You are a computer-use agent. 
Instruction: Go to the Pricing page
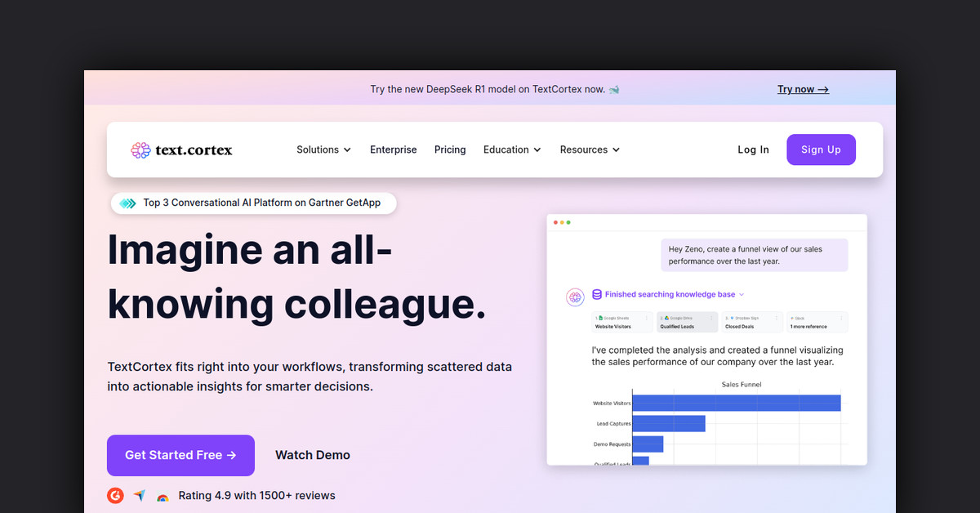[x=450, y=149]
